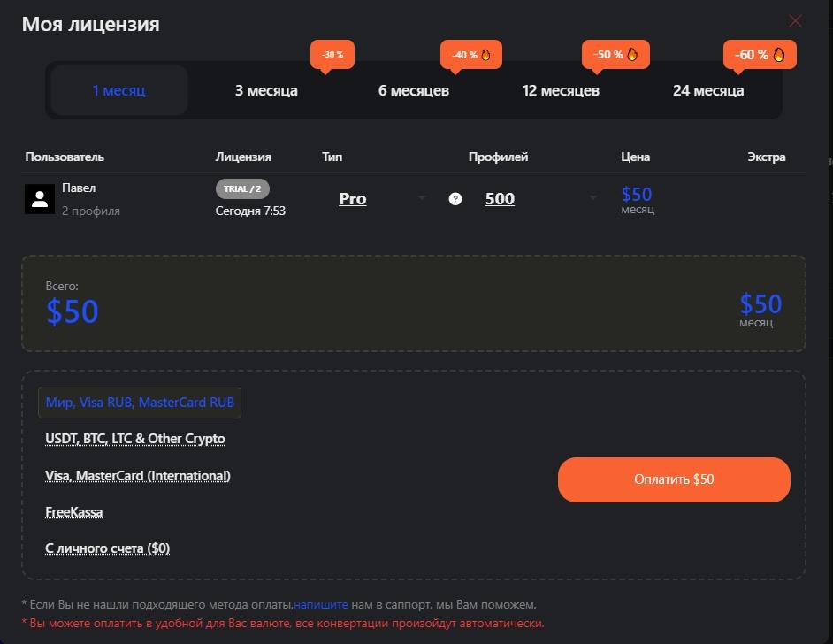The height and width of the screenshot is (644, 833).
Task: Click the TRIAL / 2 license badge
Action: click(x=242, y=188)
